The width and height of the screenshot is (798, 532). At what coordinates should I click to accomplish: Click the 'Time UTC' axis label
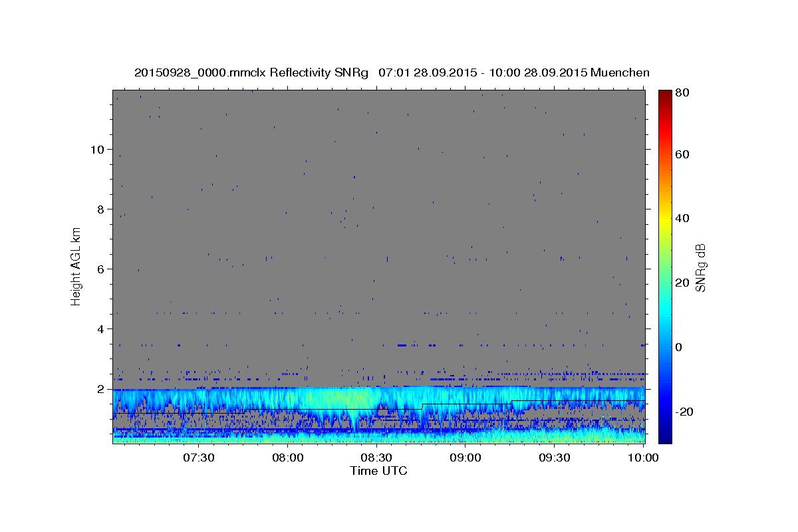tap(378, 471)
